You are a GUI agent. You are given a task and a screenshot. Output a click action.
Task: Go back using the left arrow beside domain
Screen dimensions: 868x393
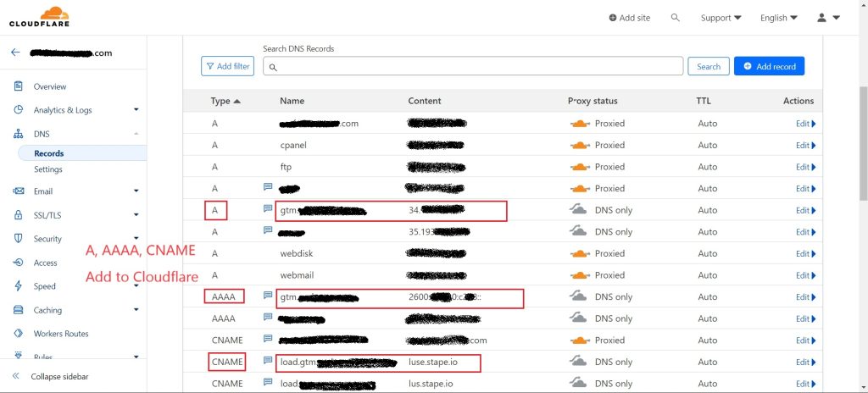(x=15, y=53)
